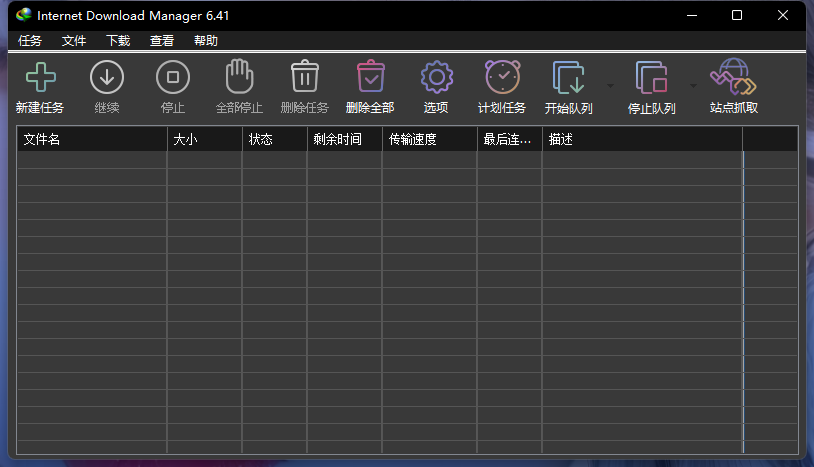Sort by 文件名 column header
814x467 pixels.
(x=92, y=139)
